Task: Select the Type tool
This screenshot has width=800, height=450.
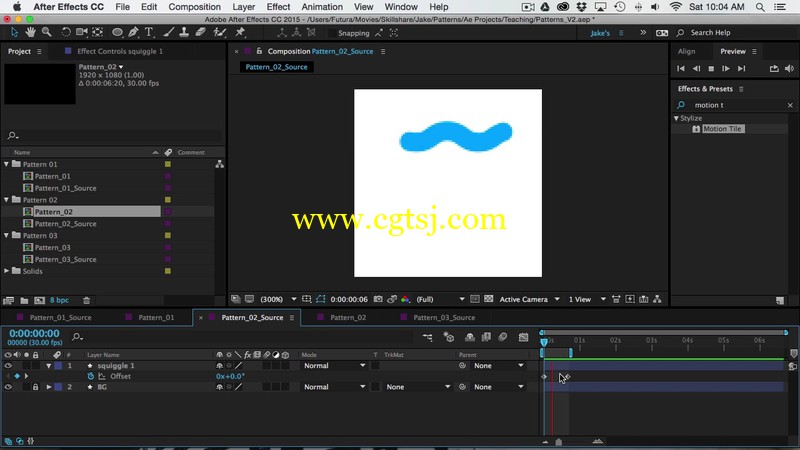Action: point(149,32)
